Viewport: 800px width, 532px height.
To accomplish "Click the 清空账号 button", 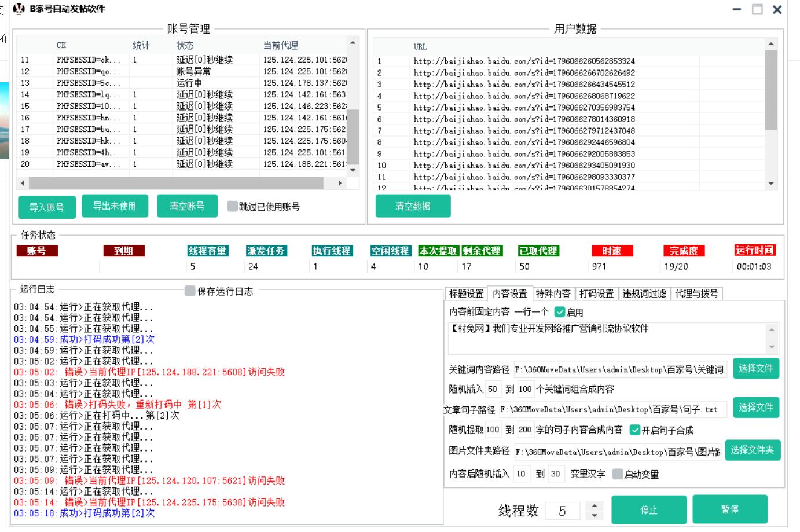I will click(187, 207).
